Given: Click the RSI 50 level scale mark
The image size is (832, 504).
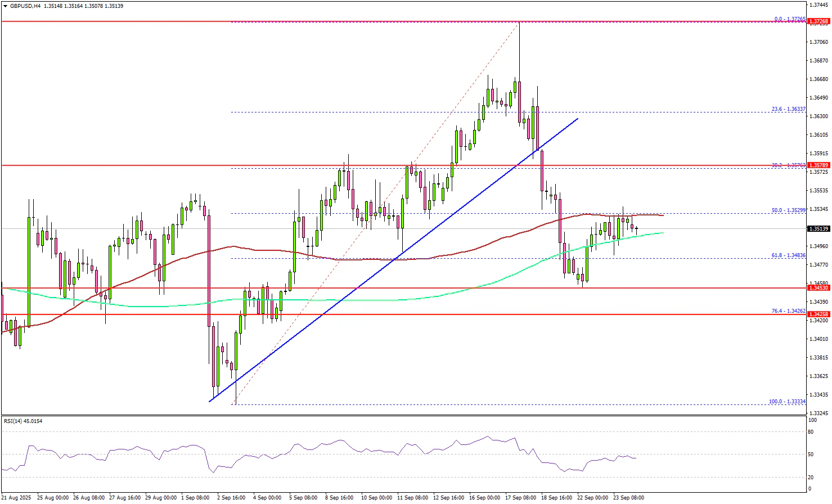Looking at the screenshot, I should point(811,454).
